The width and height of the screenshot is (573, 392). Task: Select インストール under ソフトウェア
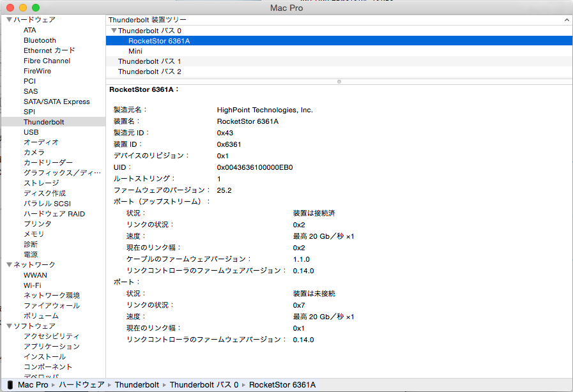tap(45, 356)
